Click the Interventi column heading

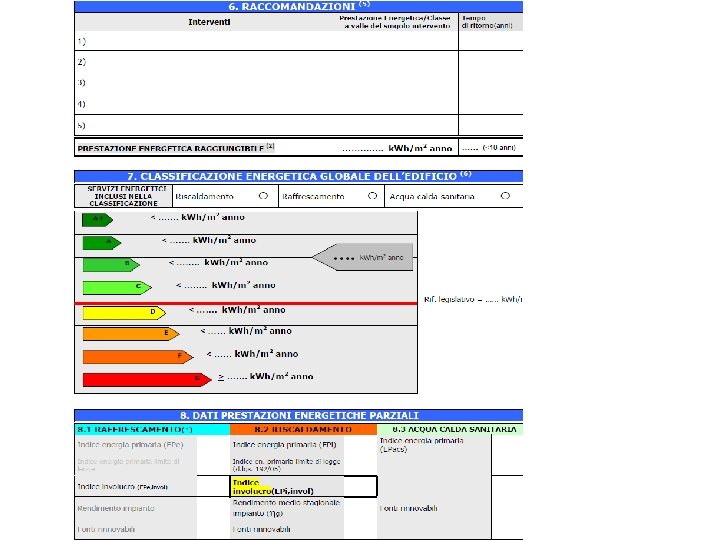click(209, 22)
